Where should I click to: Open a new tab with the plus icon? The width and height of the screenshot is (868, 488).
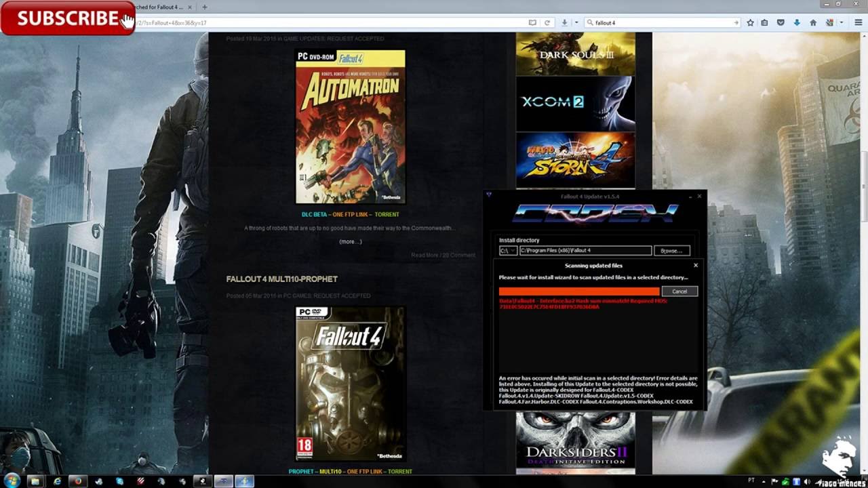click(x=204, y=7)
